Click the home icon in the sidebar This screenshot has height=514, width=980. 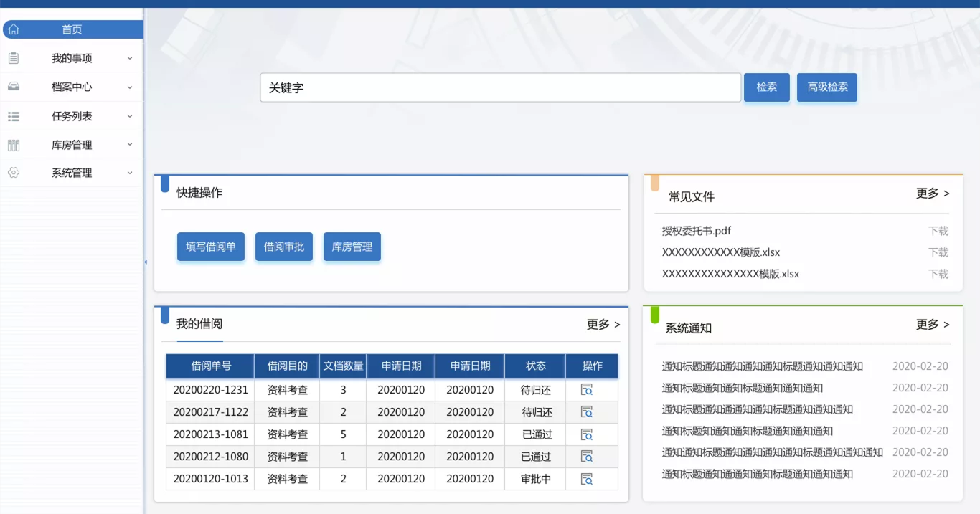pyautogui.click(x=14, y=29)
